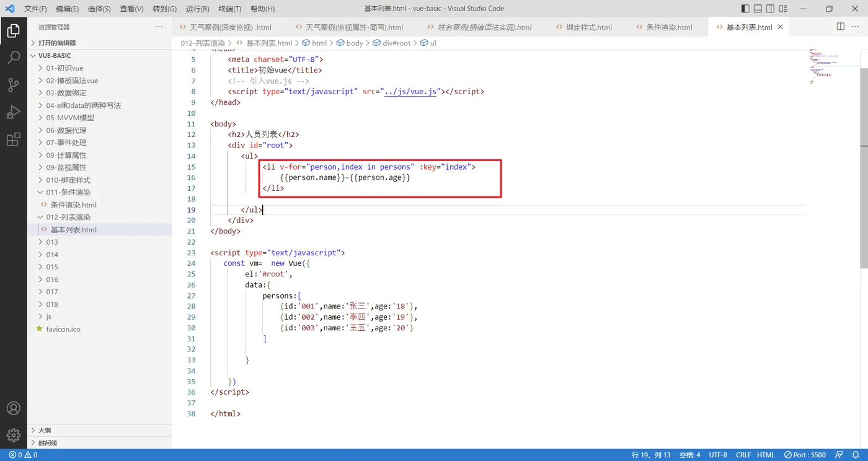Screen dimensions: 868x461
Task: Open the Extensions view
Action: pos(13,139)
